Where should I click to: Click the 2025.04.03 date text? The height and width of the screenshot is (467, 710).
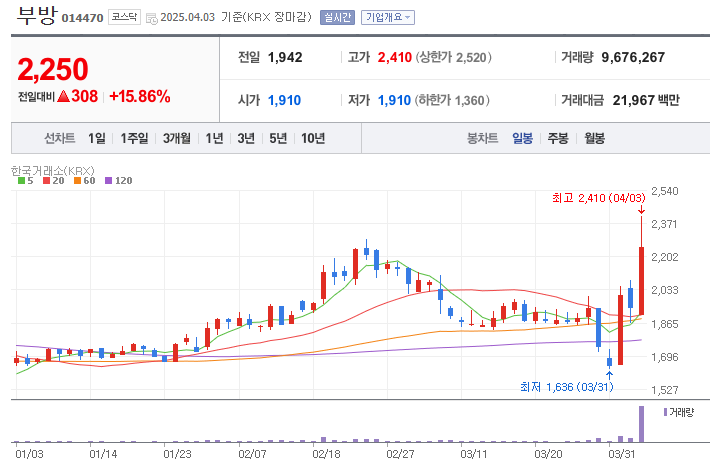coord(187,17)
